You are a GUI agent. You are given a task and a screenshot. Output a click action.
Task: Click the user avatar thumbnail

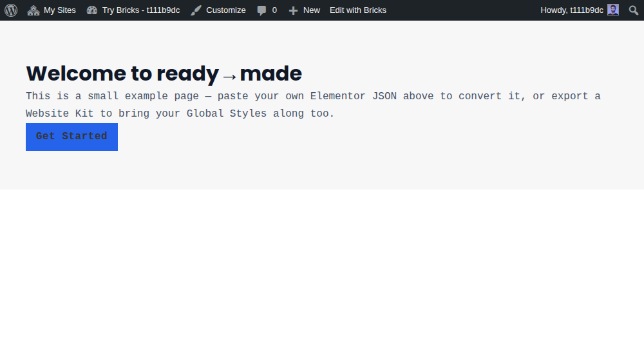pos(613,10)
